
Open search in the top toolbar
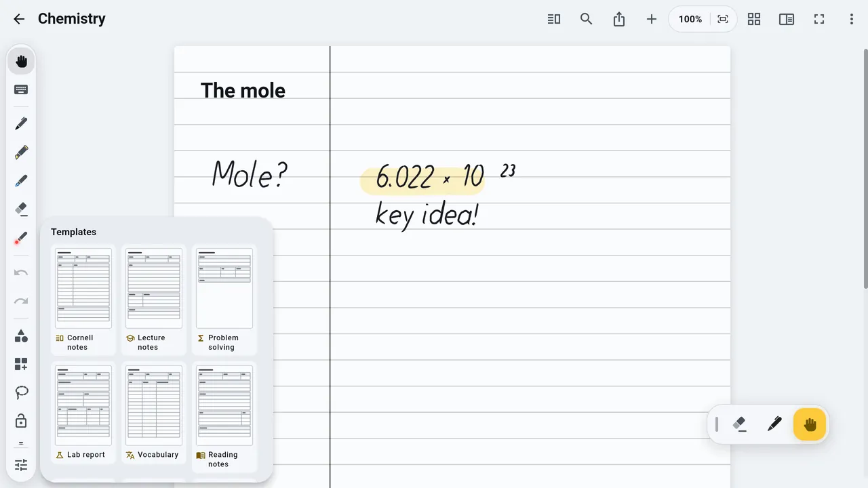pyautogui.click(x=587, y=19)
